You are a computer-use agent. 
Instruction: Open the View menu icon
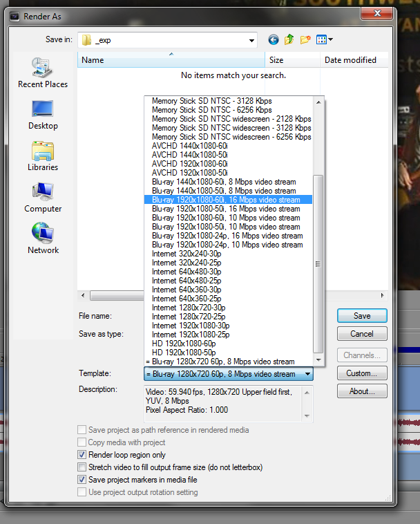pos(321,40)
